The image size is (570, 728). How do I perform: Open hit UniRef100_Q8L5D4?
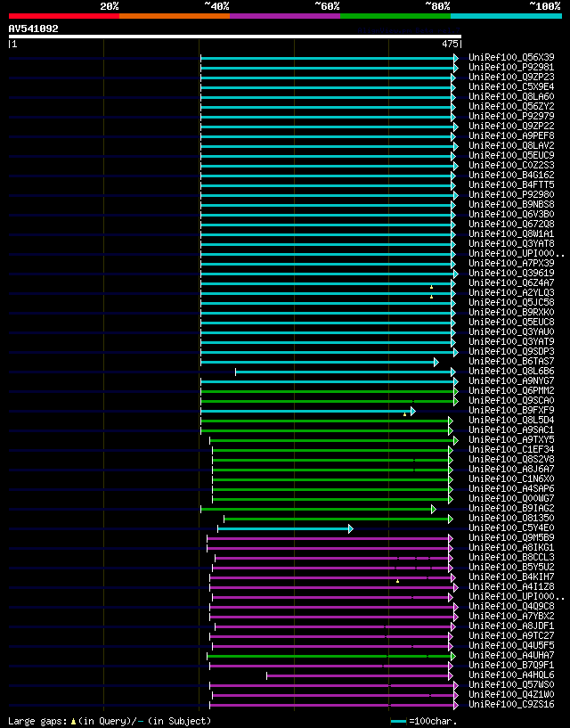point(511,420)
